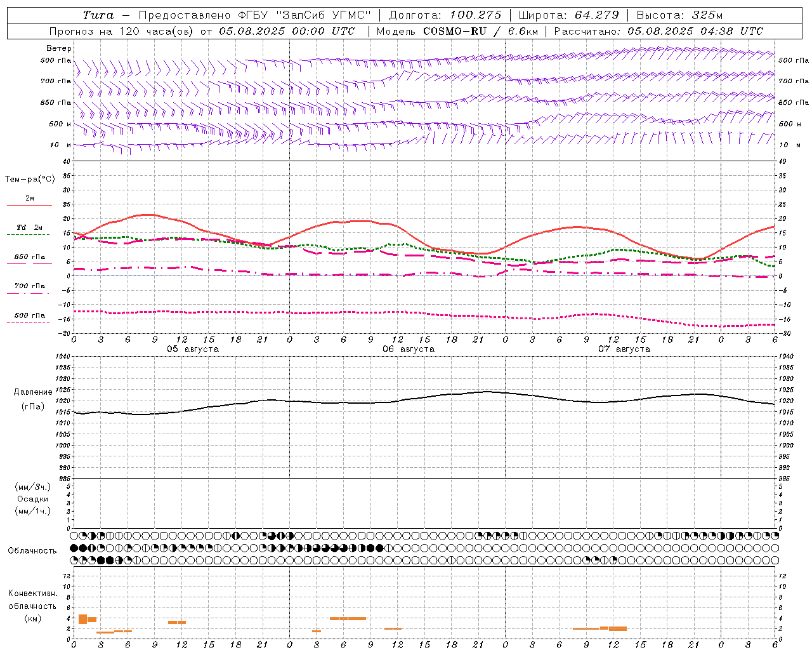Click the "(км)" convective height unit label
Image resolution: width=812 pixels, height=650 pixels.
(33, 618)
